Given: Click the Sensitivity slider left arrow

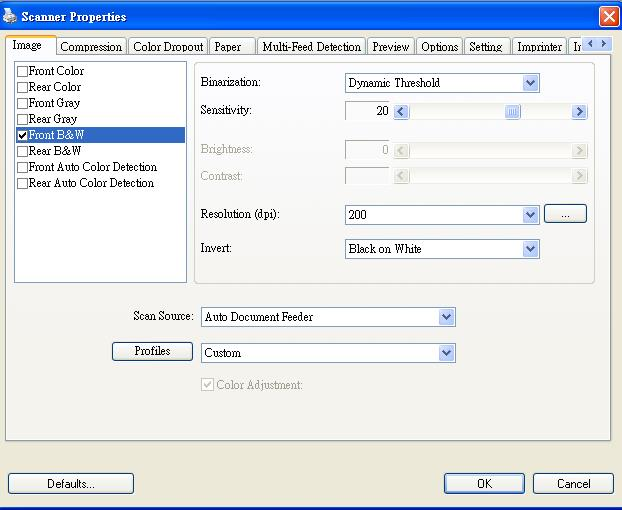Looking at the screenshot, I should 401,112.
